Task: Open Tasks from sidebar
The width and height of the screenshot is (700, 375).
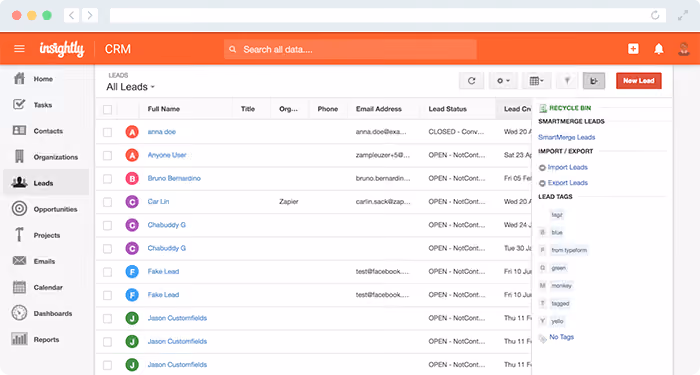Action: click(42, 105)
